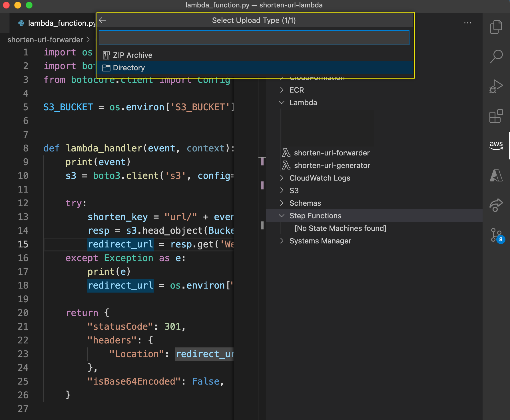
Task: Click lambda icon beside shorten-url-forwarder
Action: point(286,153)
